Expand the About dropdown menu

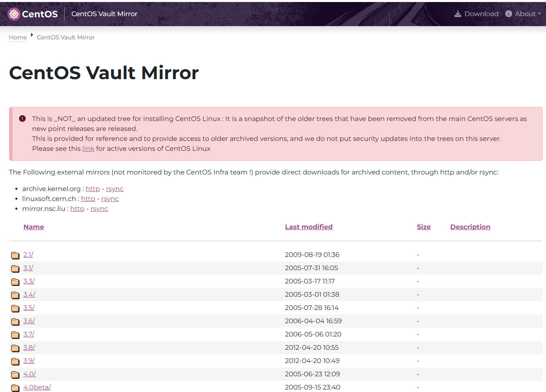pos(523,14)
